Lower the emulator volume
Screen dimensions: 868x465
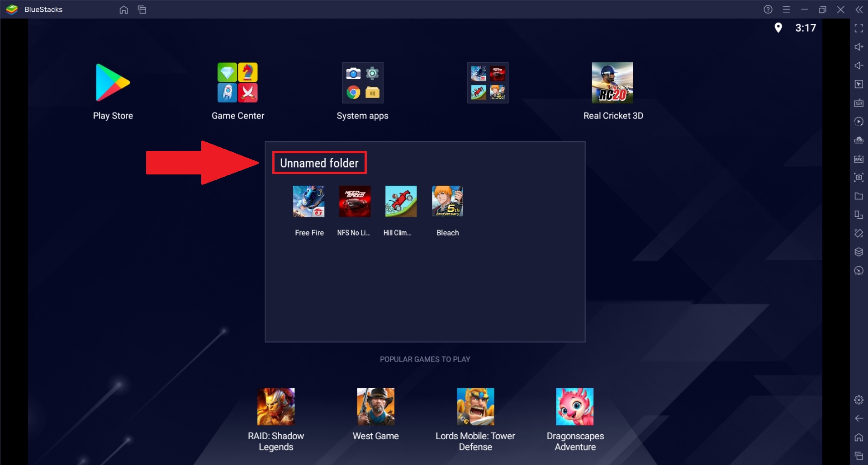tap(858, 66)
